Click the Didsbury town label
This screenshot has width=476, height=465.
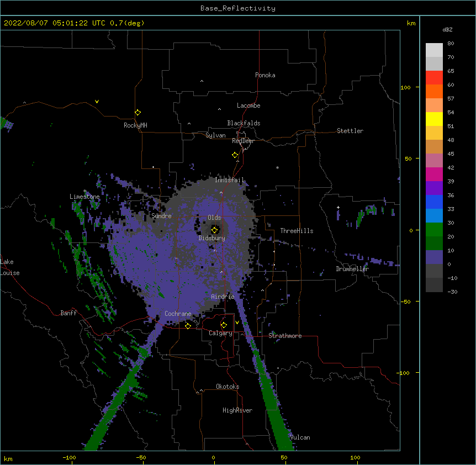point(212,238)
